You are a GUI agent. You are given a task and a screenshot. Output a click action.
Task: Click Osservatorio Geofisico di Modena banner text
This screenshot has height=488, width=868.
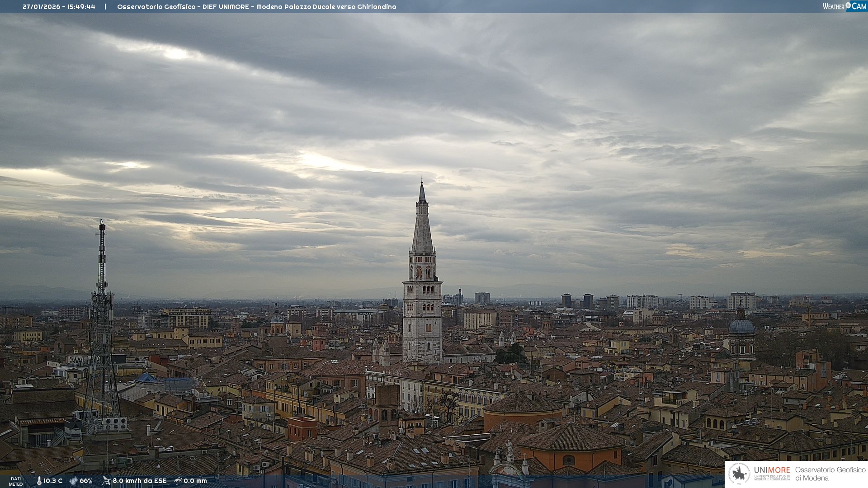point(830,474)
